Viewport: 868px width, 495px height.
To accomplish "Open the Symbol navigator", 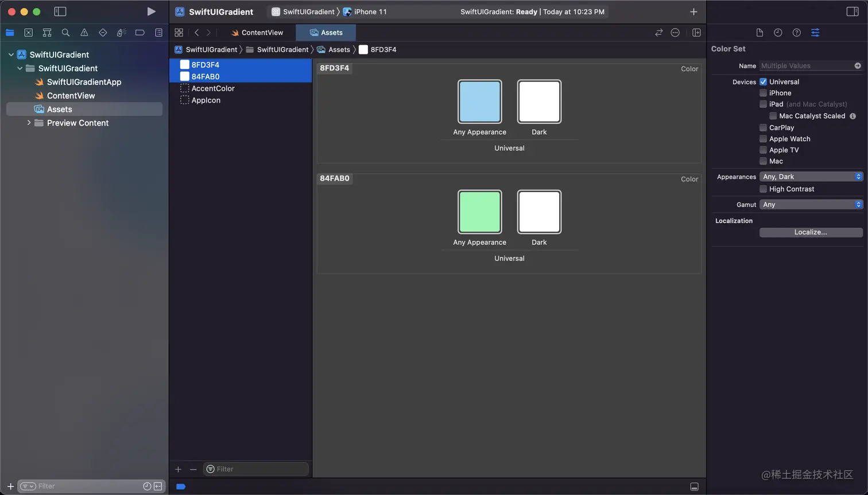I will pyautogui.click(x=47, y=33).
